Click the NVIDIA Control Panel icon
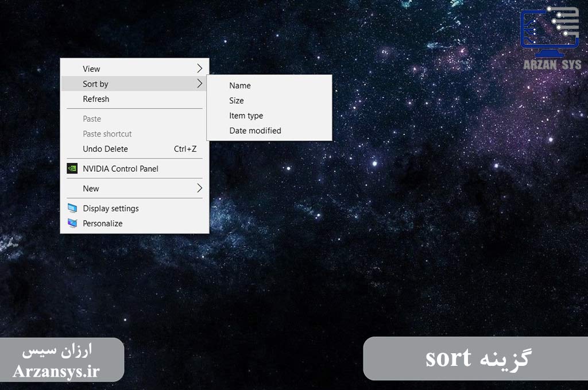The width and height of the screenshot is (588, 390). tap(72, 168)
